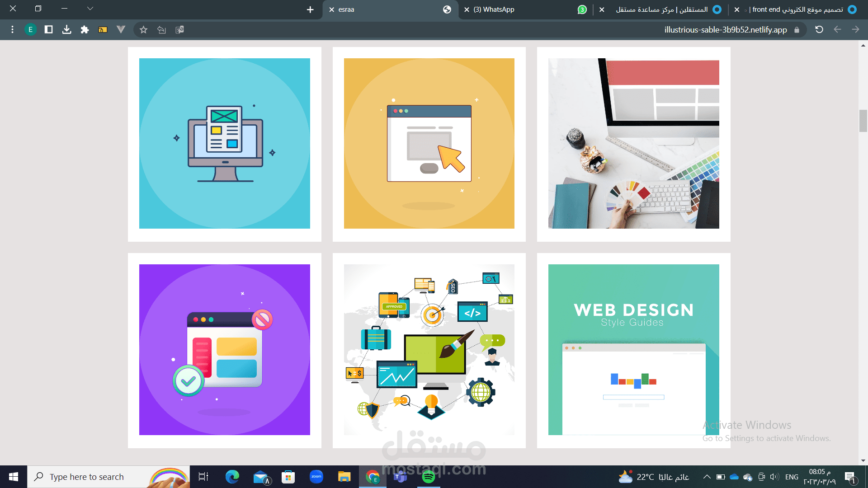Click the address bar URL illustrious-sable-3b9b52.netlify.app
Image resolution: width=868 pixels, height=488 pixels.
[x=725, y=30]
